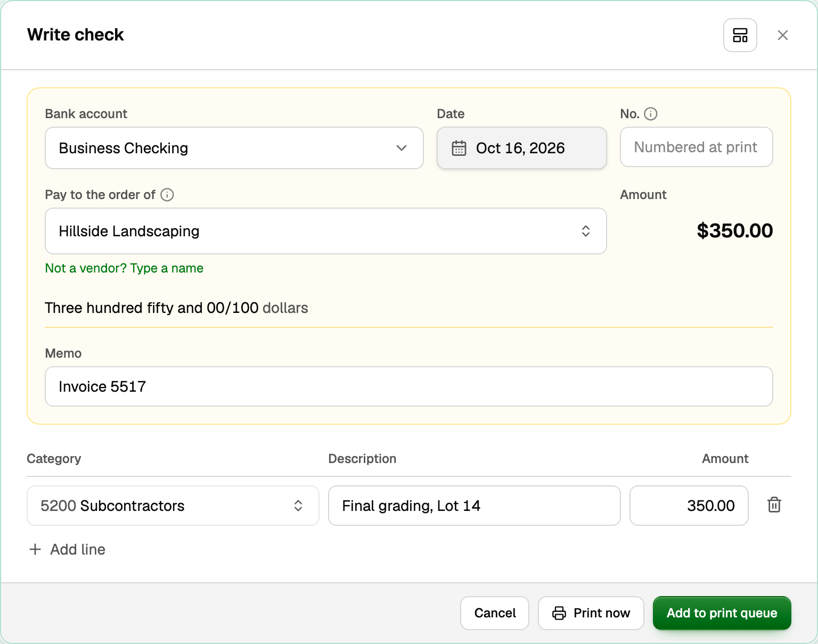
Task: Open the calendar icon in Date field
Action: 459,148
